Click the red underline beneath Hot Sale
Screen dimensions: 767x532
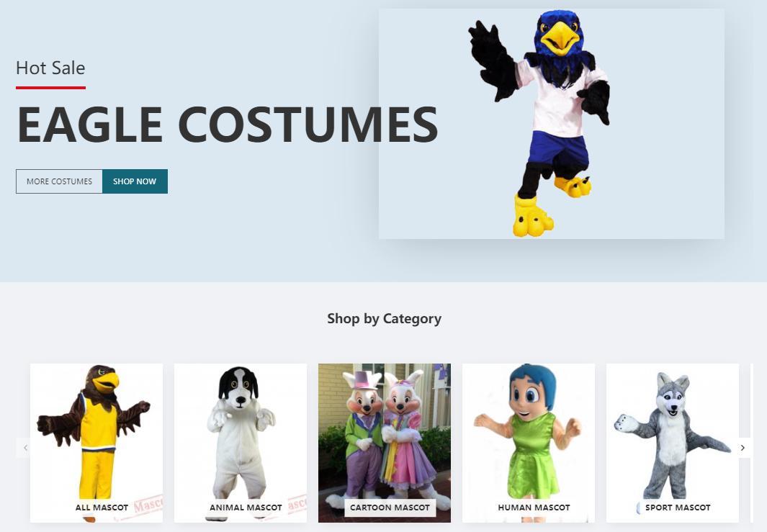click(50, 88)
